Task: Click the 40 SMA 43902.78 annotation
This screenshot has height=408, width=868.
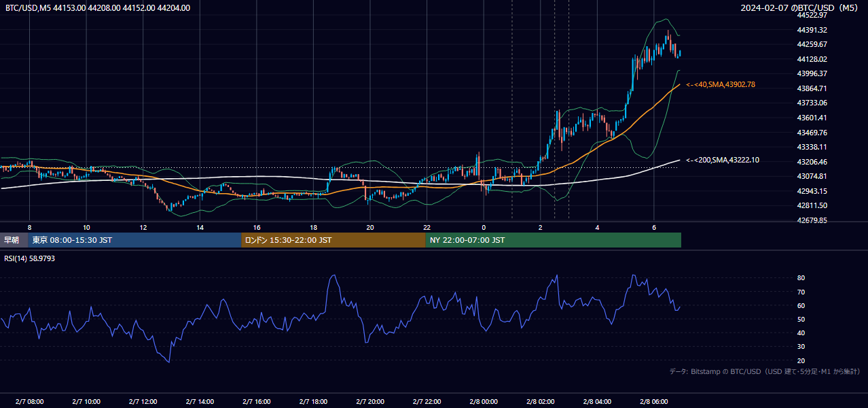Action: 721,84
